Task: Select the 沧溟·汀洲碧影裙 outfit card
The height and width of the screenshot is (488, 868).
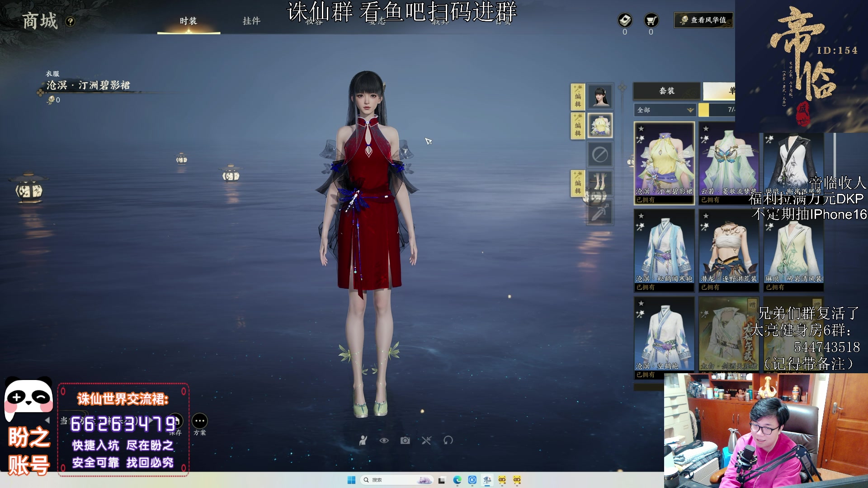Action: (x=664, y=163)
